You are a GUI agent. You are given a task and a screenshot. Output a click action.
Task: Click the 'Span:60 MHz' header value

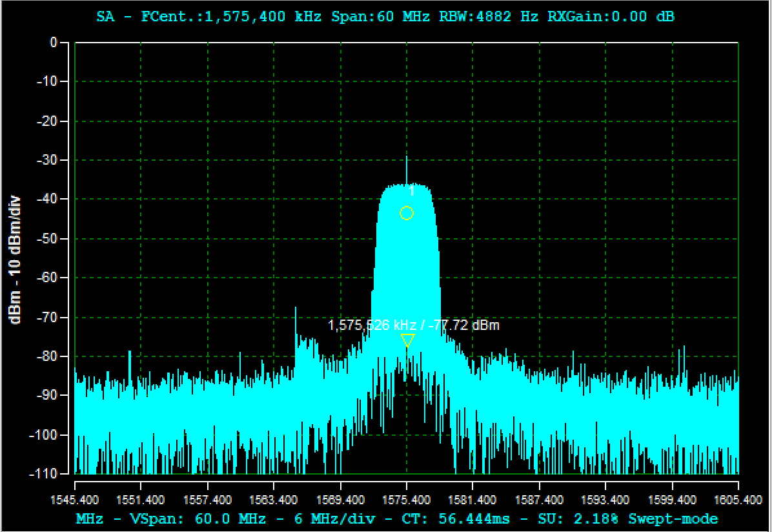381,17
